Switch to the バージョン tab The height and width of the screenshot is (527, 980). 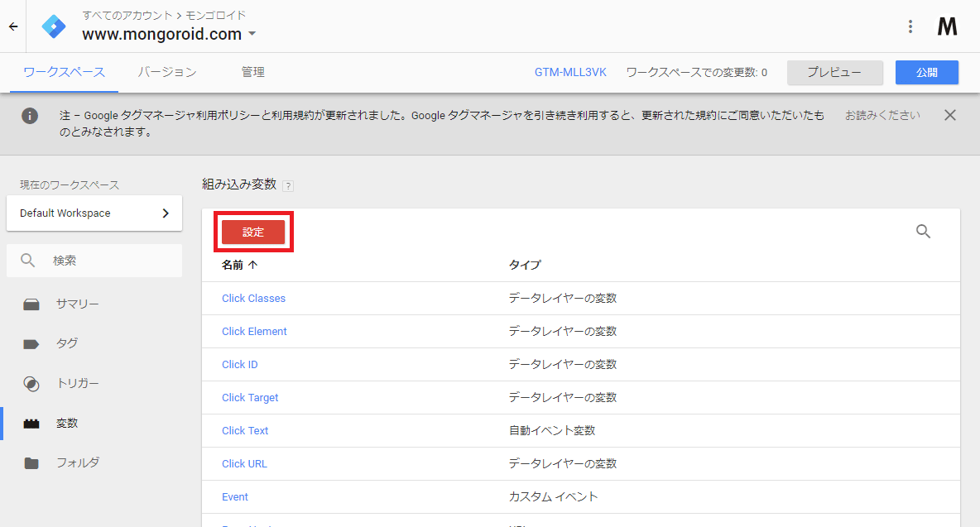pyautogui.click(x=167, y=73)
